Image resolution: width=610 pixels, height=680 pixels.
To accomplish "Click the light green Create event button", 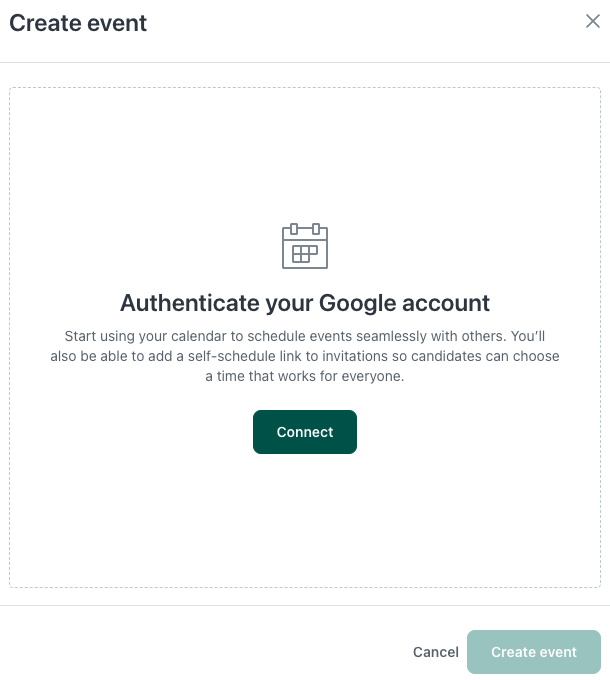I will pyautogui.click(x=533, y=652).
